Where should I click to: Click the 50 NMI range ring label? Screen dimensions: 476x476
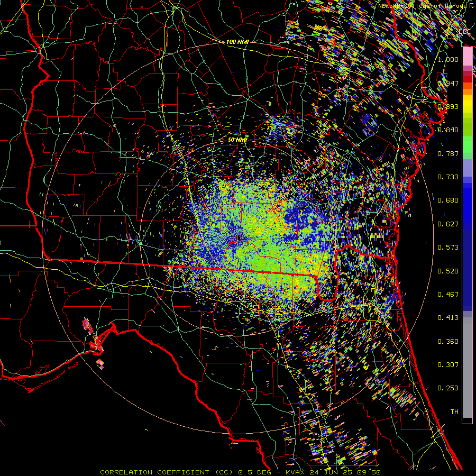(237, 140)
